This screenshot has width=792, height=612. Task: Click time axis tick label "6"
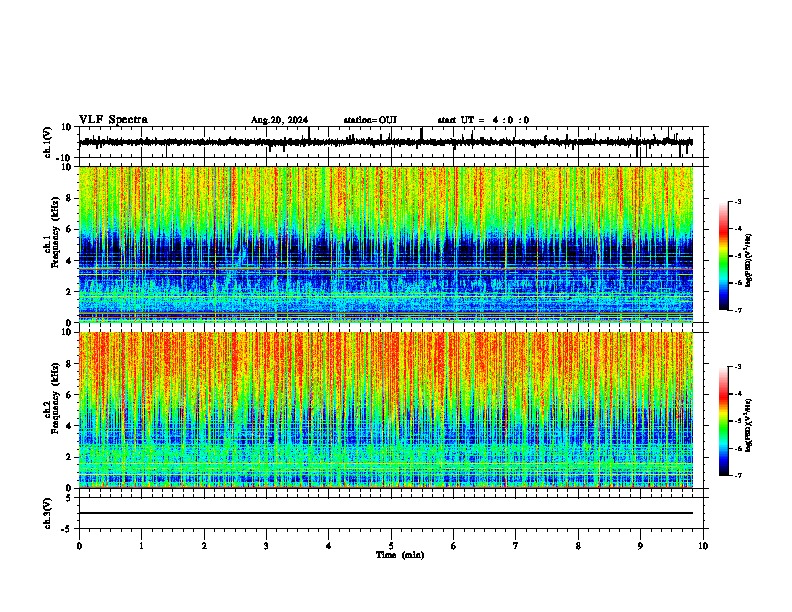454,546
